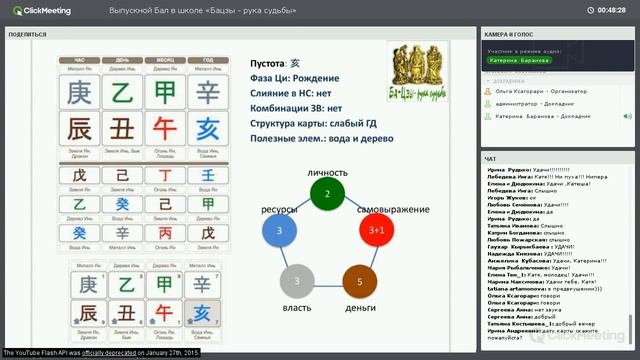Click the golden statues Ба-Цзы logo image

(x=417, y=71)
